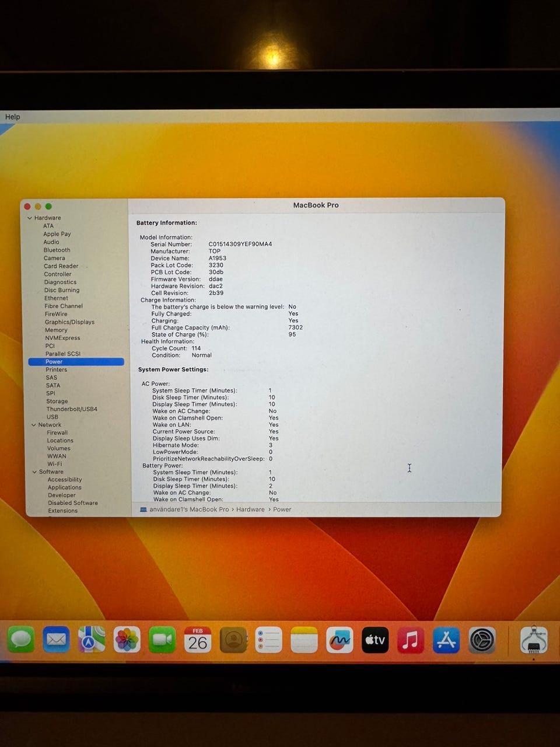
Task: Select Thunderbolt/USB4 in the hardware list
Action: pos(72,409)
